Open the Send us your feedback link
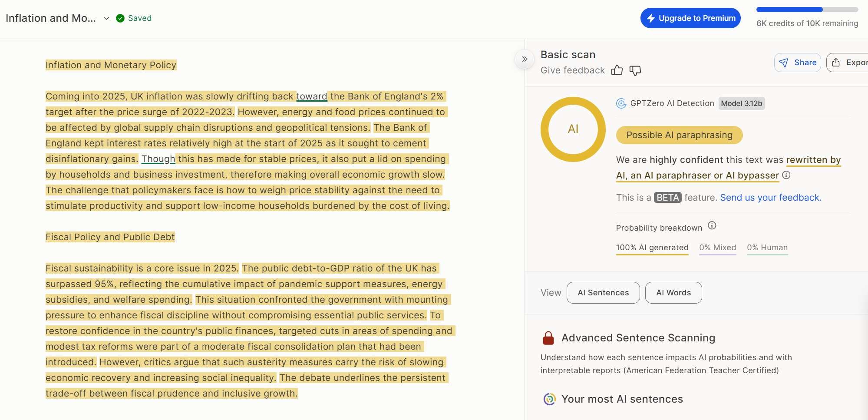 click(x=770, y=198)
